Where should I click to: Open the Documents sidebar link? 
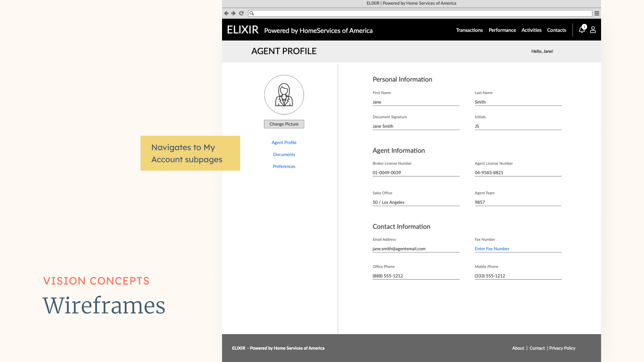pyautogui.click(x=284, y=155)
